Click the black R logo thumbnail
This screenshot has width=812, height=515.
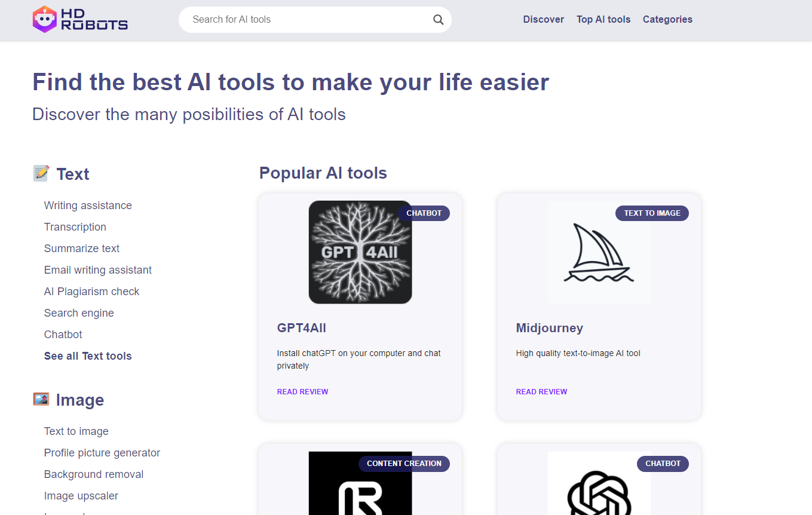click(360, 487)
